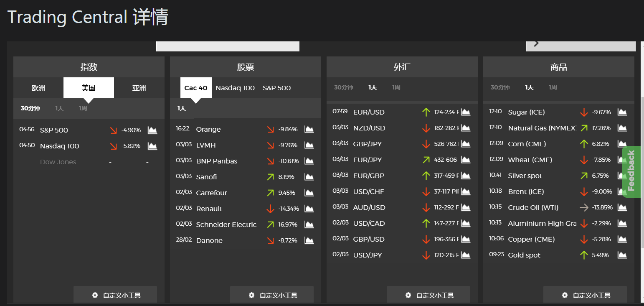Image resolution: width=644 pixels, height=306 pixels.
Task: Open the green Feedback side tab
Action: 631,171
